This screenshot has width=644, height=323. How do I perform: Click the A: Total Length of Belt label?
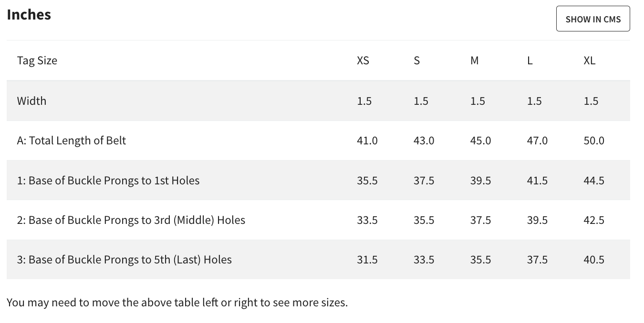pos(72,141)
